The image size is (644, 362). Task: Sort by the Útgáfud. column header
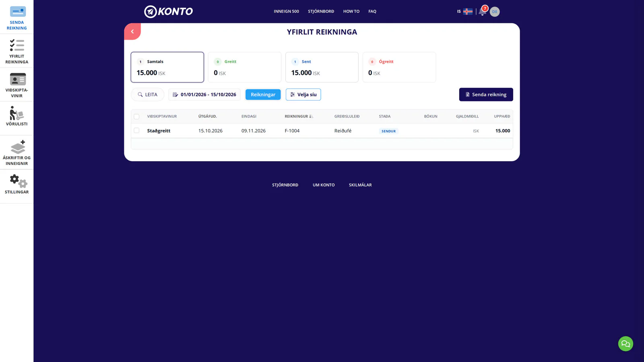[x=208, y=116]
